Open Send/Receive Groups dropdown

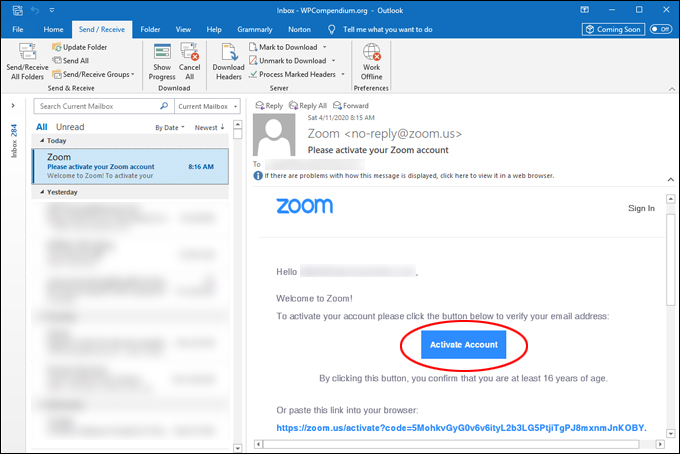tap(93, 74)
